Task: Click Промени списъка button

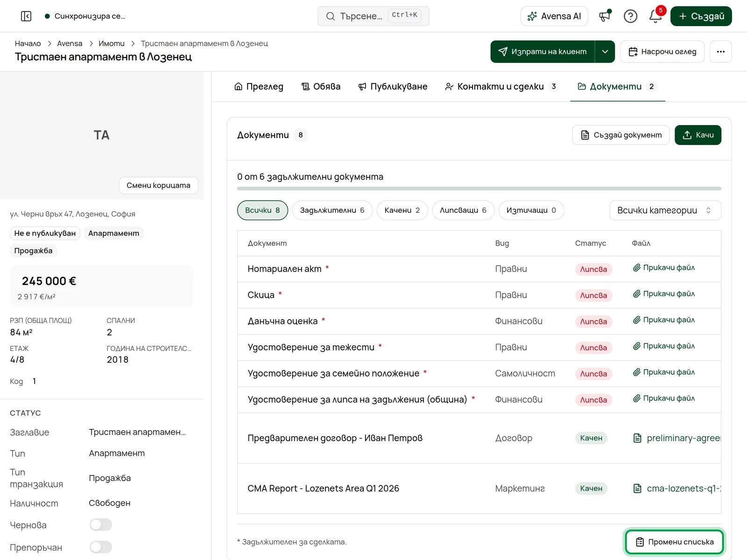Action: pyautogui.click(x=675, y=542)
